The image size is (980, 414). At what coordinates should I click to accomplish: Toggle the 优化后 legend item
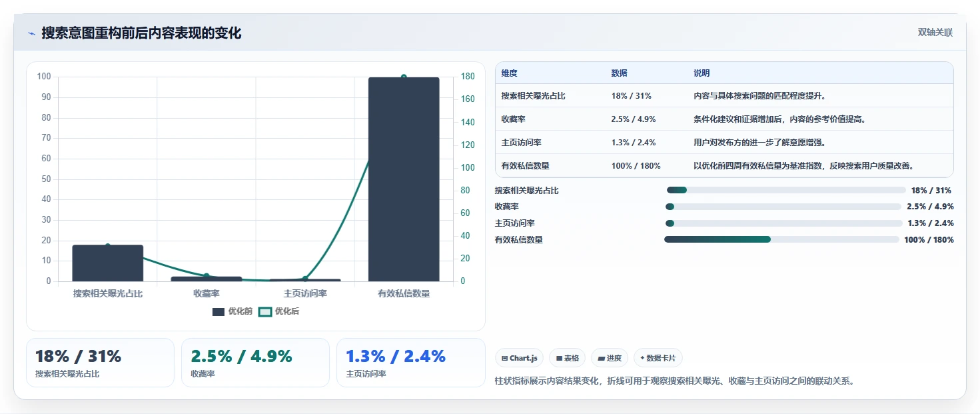pyautogui.click(x=279, y=311)
